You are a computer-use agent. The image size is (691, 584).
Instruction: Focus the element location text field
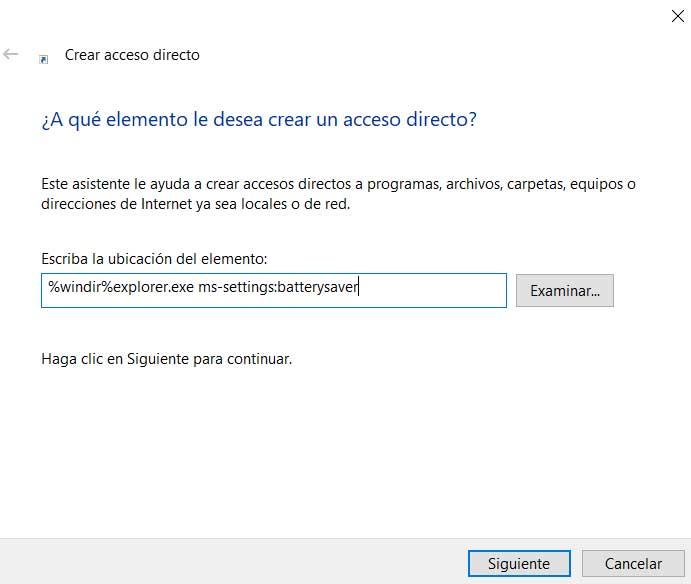click(274, 290)
